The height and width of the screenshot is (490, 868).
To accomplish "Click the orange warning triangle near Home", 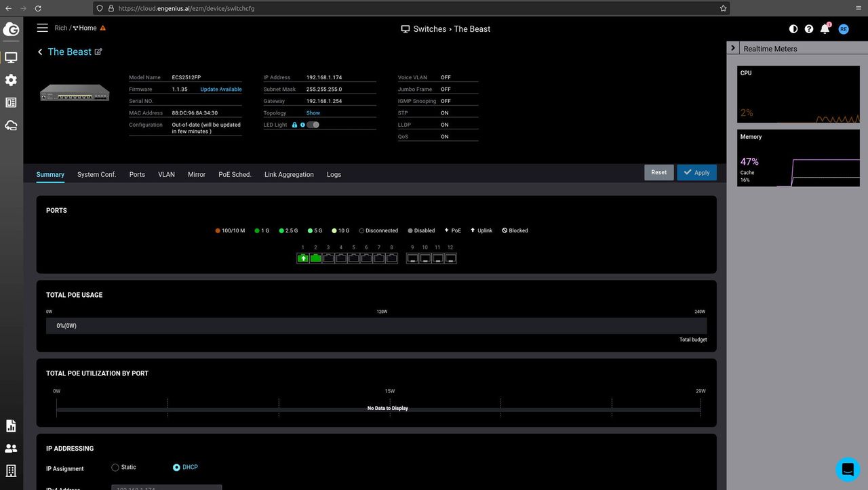I will click(102, 28).
